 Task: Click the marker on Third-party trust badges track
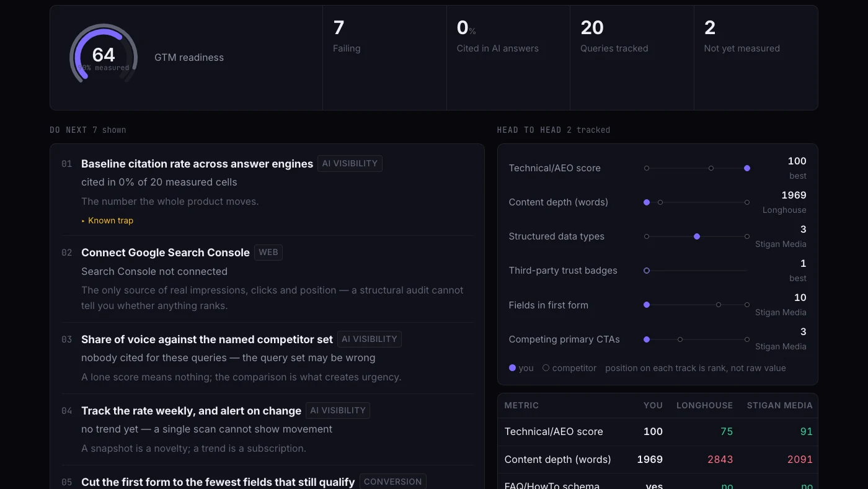coord(647,271)
